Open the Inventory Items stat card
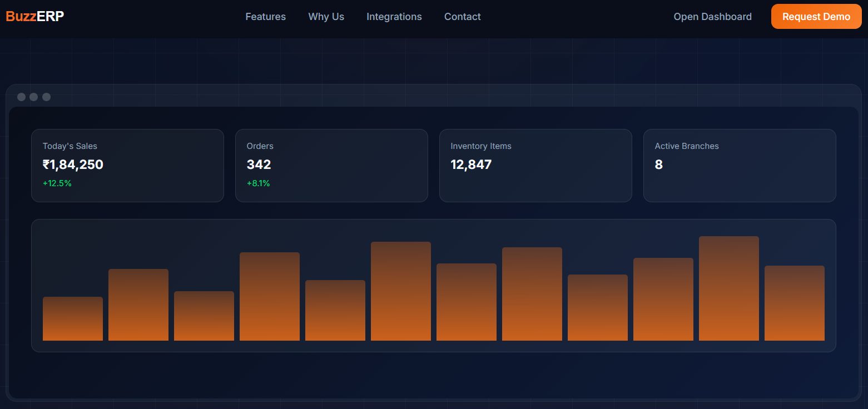Image resolution: width=868 pixels, height=409 pixels. pyautogui.click(x=535, y=166)
